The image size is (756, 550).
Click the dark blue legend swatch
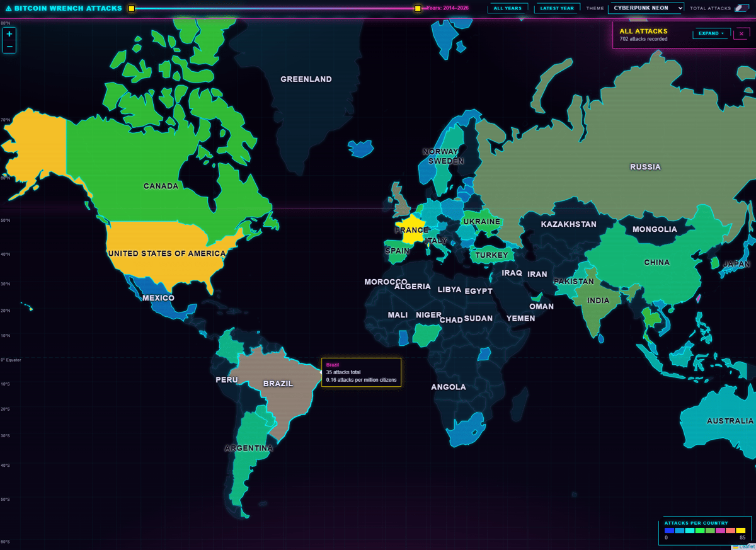pyautogui.click(x=669, y=530)
